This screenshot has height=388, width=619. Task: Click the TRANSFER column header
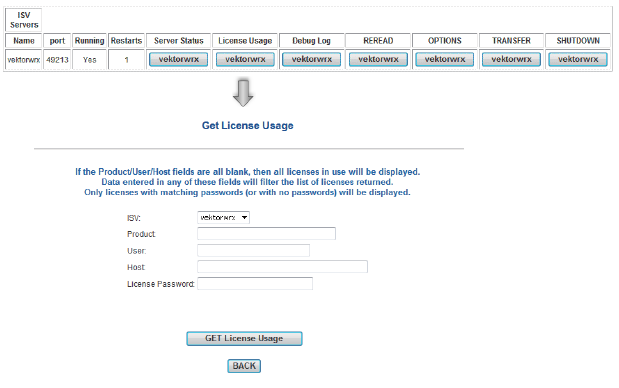click(x=511, y=41)
